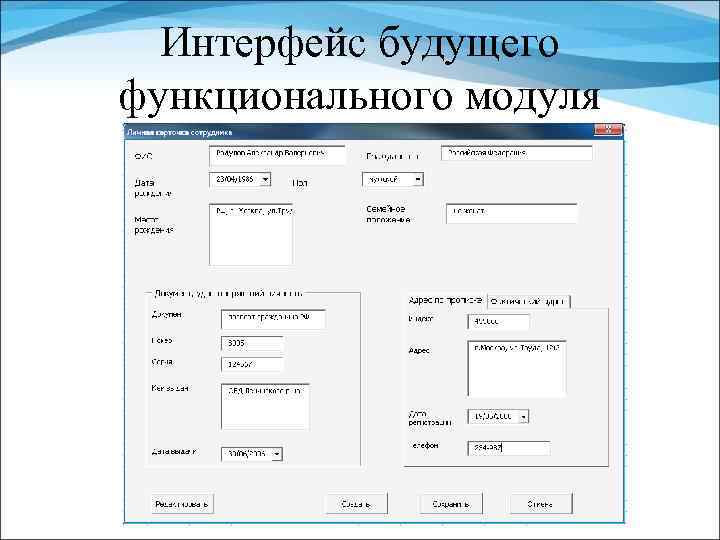Open the date of birth dropdown arrow
The image size is (720, 540).
(265, 180)
